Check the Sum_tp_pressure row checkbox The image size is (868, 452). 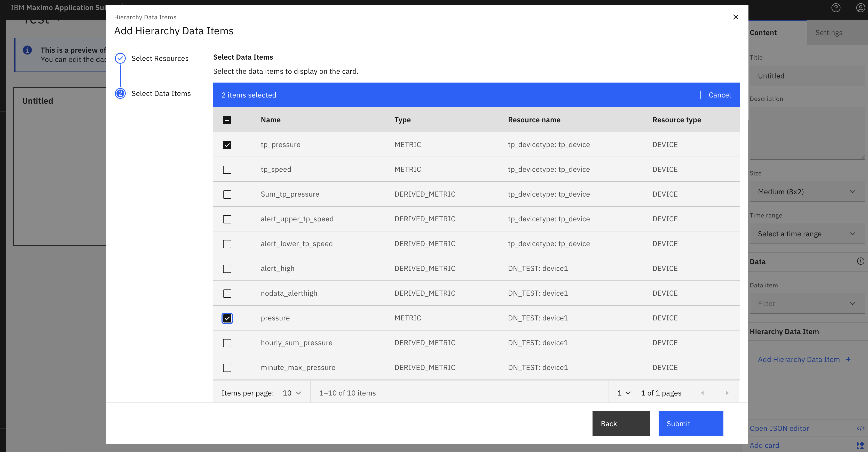[227, 194]
